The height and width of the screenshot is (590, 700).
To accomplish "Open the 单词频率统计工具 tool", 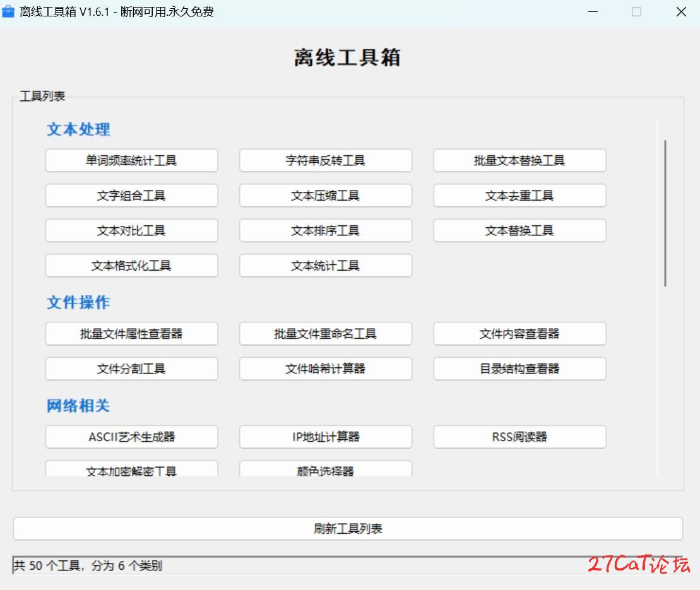I will tap(131, 161).
